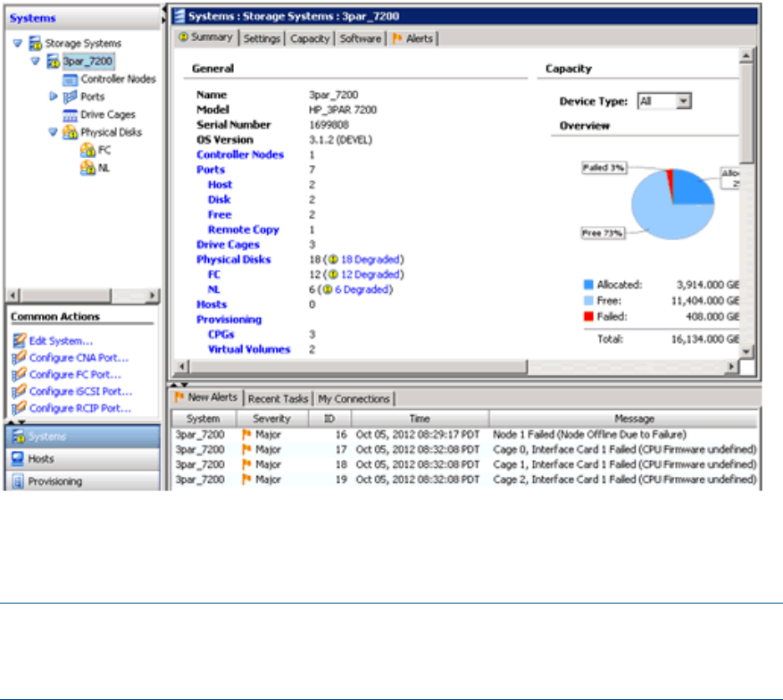Open the Device Type dropdown
Screen dimensions: 783x700
(x=684, y=102)
